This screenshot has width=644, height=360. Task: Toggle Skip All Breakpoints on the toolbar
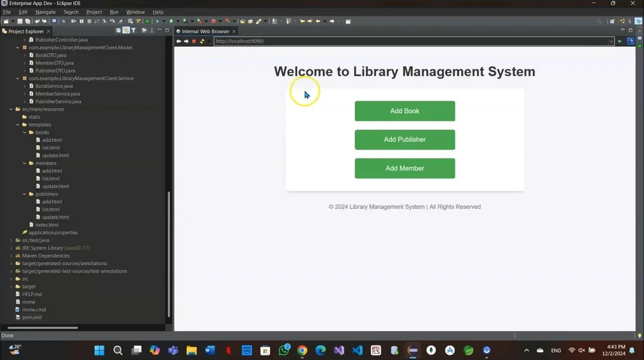coord(147,21)
